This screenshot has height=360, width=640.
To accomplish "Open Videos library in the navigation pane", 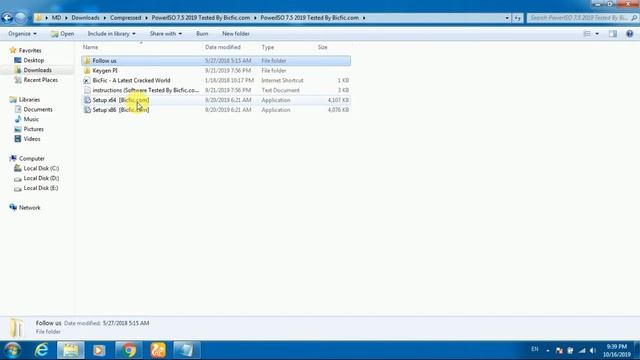I will coord(32,139).
